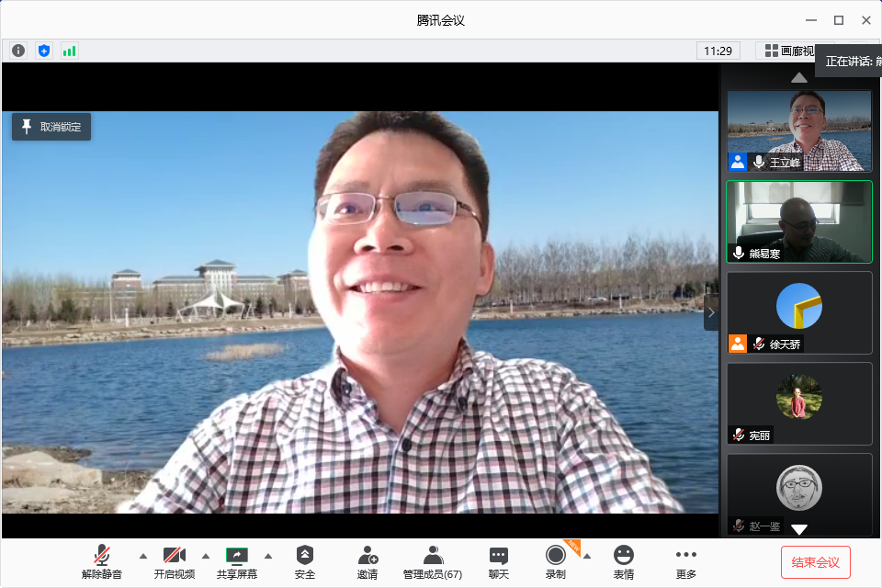
Task: Expand share options arrow beside 共享屏幕
Action: (268, 556)
